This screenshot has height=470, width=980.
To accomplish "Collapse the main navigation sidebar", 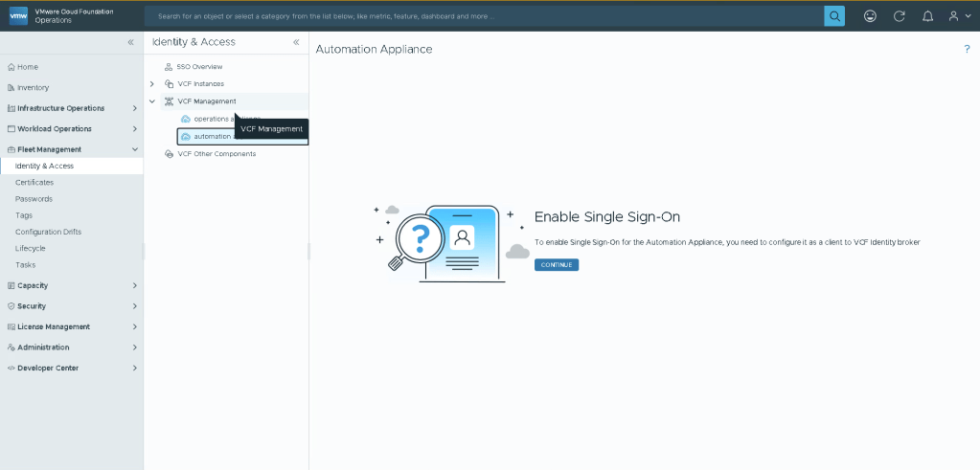I will 131,42.
